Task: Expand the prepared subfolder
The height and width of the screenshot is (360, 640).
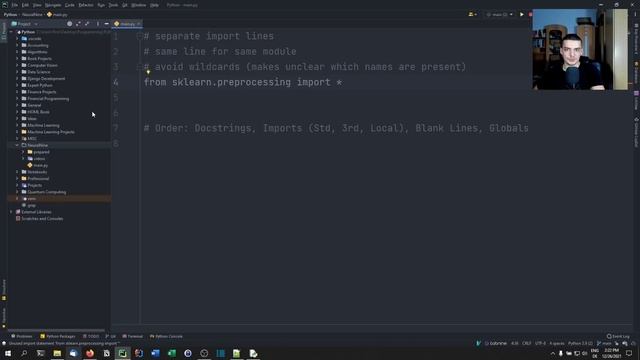Action: [23, 152]
